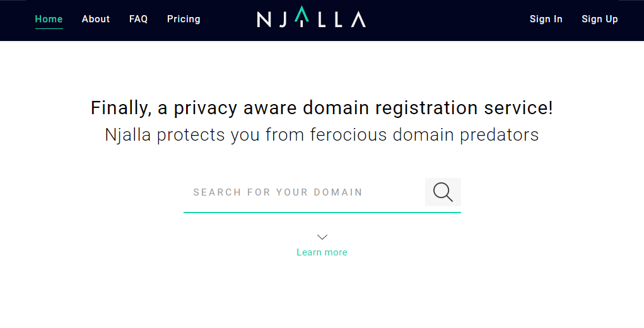Go to the About page
This screenshot has height=328, width=644.
[x=96, y=19]
